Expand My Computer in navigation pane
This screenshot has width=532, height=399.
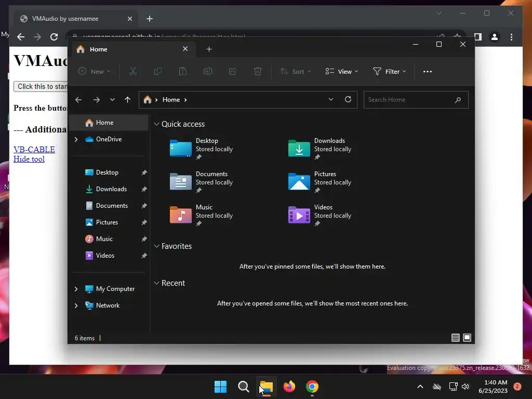tap(76, 289)
